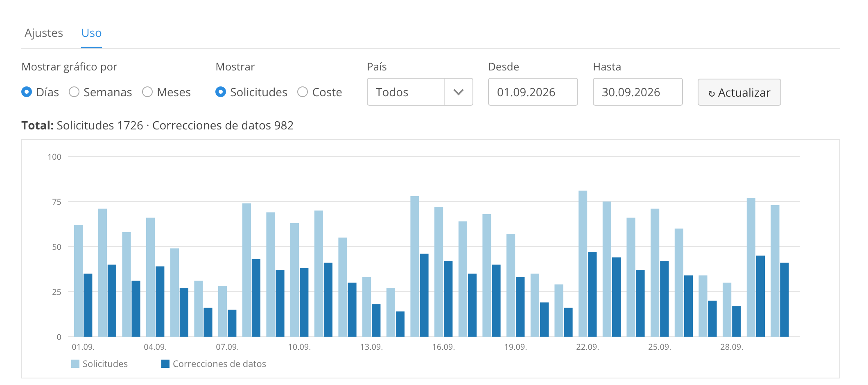Viewport: 868px width, 385px height.
Task: Click the País dropdown chevron arrow
Action: click(459, 92)
